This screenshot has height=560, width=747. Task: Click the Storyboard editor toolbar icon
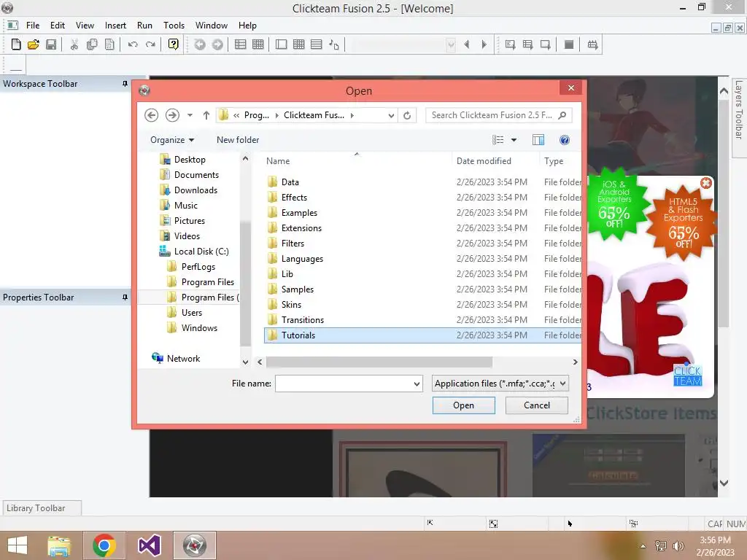(241, 44)
